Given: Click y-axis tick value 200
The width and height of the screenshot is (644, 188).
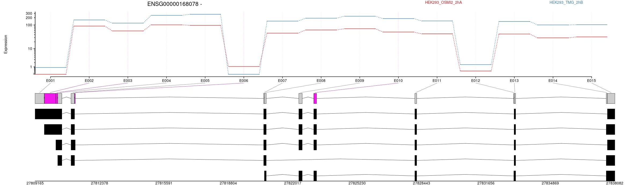Looking at the screenshot, I should [x=29, y=18].
